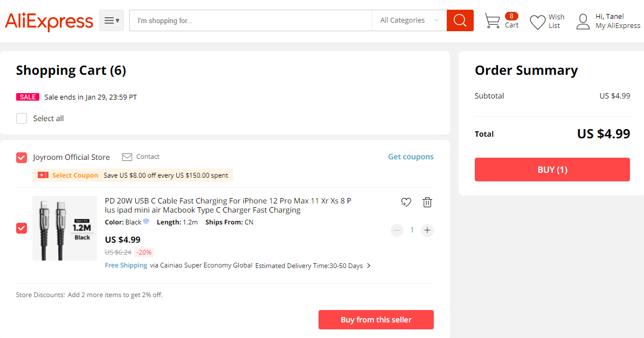Uncheck the USB C cable item checkbox

point(22,228)
